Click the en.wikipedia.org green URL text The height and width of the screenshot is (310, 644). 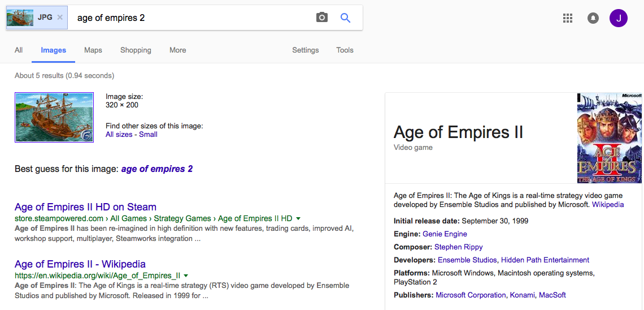(97, 275)
